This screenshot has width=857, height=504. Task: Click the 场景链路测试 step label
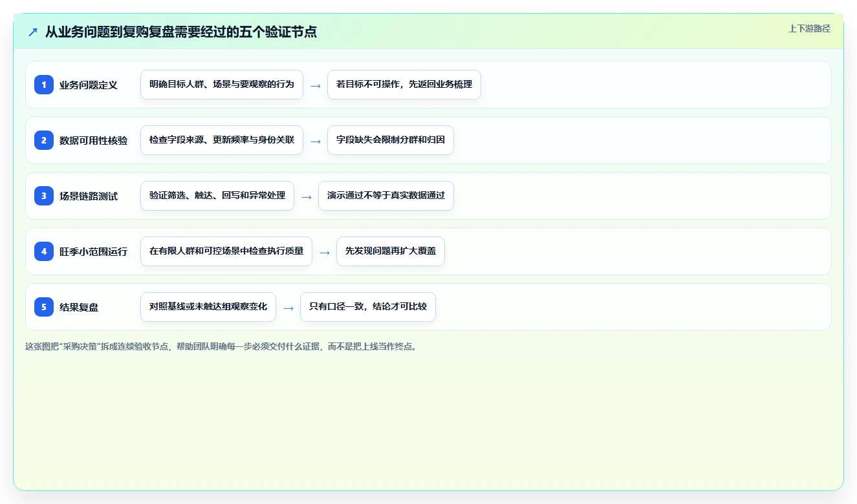[89, 196]
